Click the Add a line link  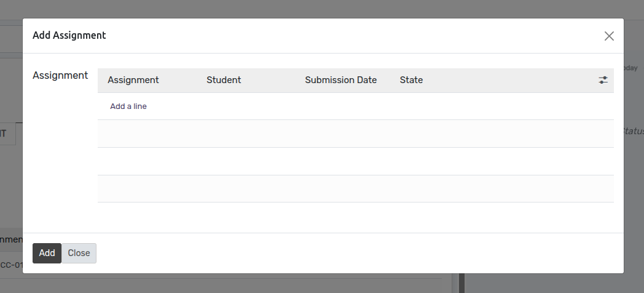click(x=128, y=106)
